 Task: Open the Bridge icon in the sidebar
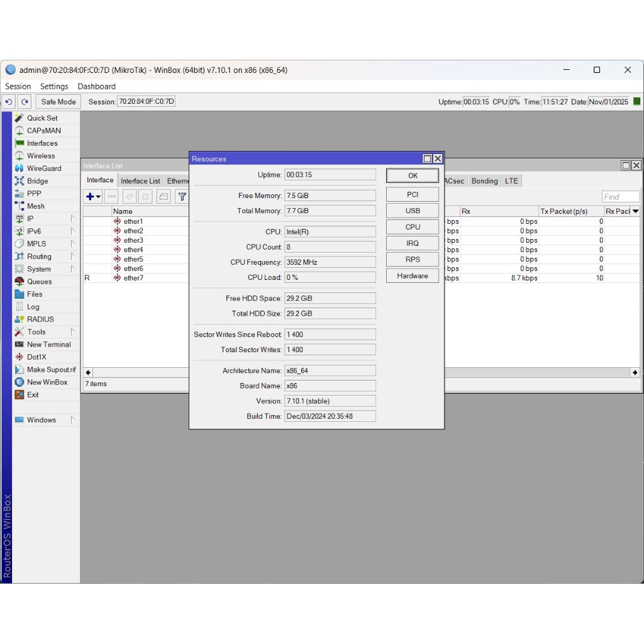click(21, 180)
